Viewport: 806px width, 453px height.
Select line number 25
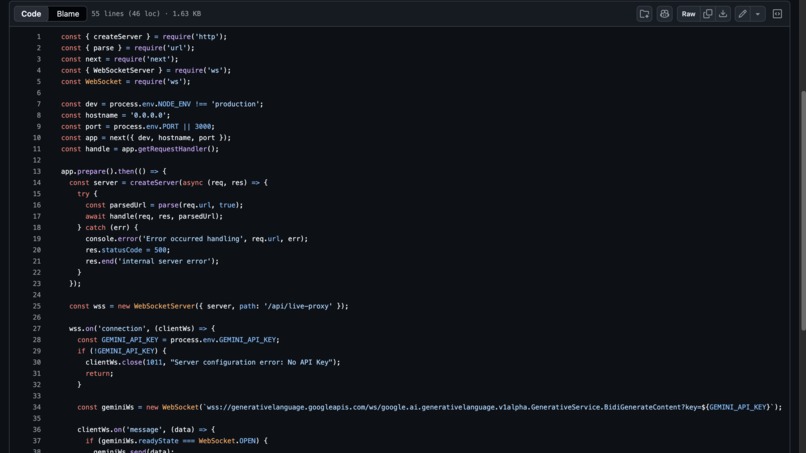click(36, 306)
